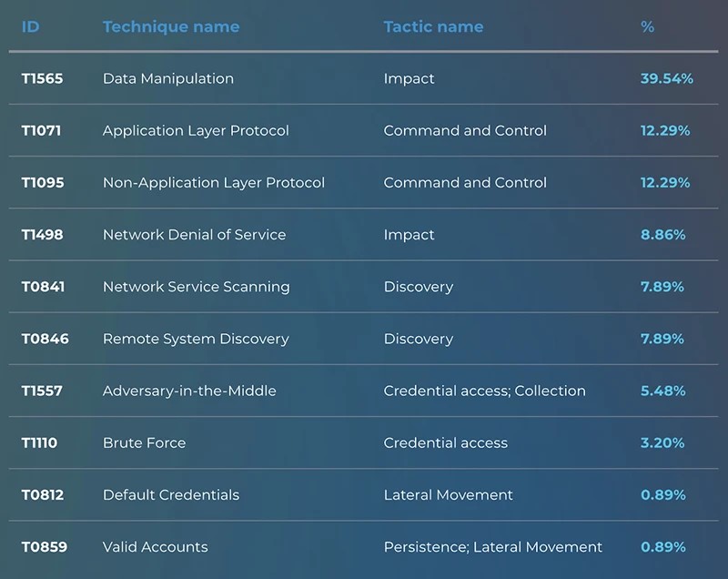This screenshot has height=579, width=728.
Task: Click the Remote System Discovery technique
Action: click(x=195, y=339)
